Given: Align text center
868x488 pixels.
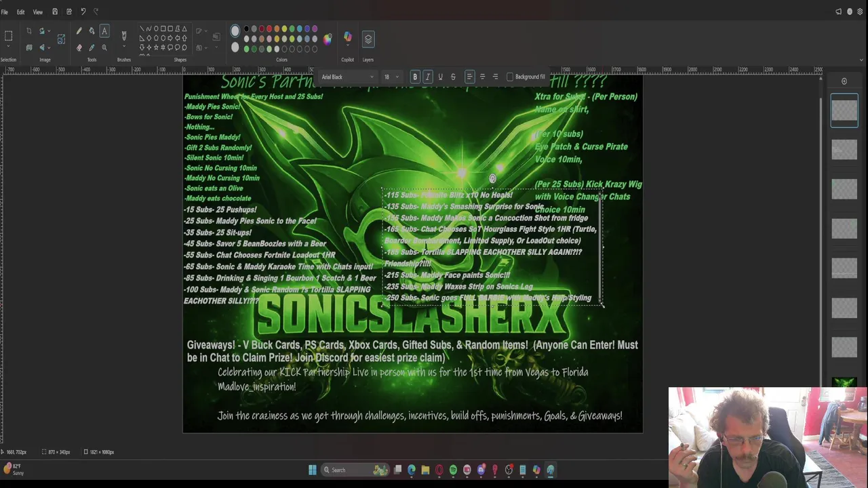Looking at the screenshot, I should click(482, 77).
